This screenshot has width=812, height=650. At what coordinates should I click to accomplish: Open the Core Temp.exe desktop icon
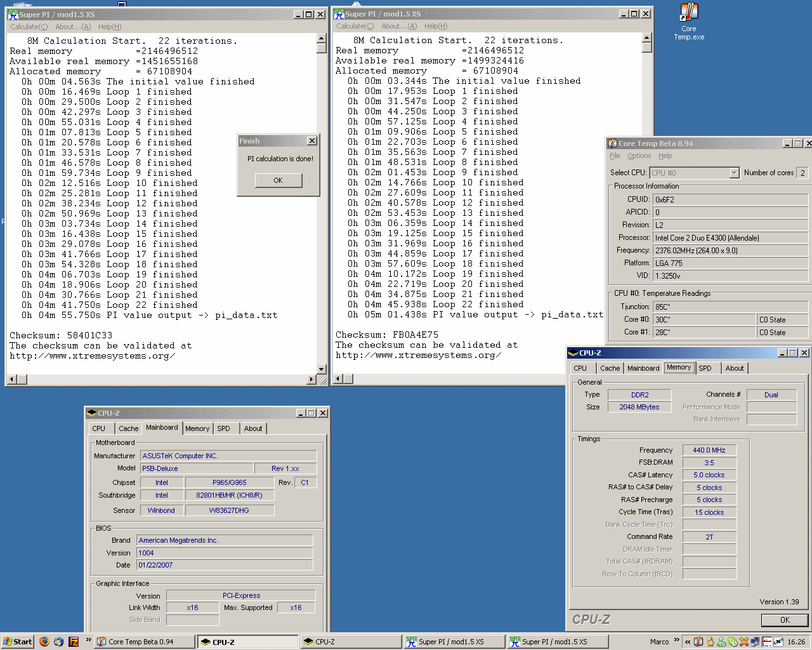point(689,22)
